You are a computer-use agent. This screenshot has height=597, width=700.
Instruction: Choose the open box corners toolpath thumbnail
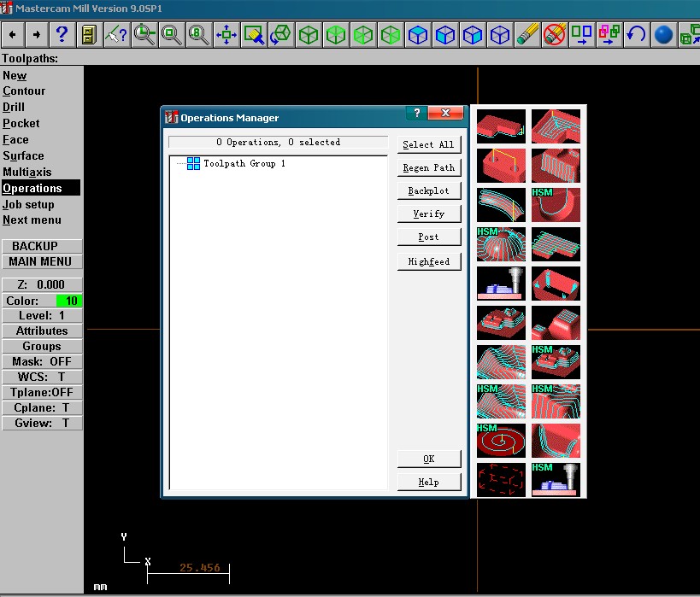click(556, 284)
